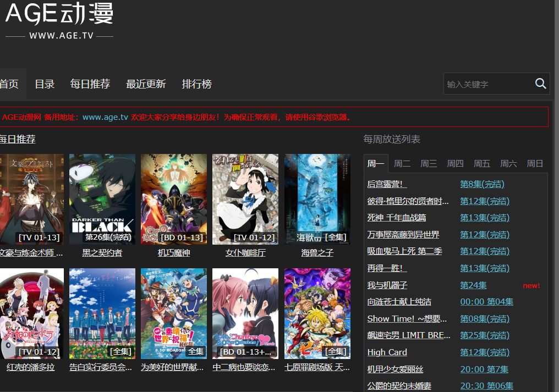This screenshot has height=392, width=559.
Task: Click the 女仆咖啡厅 title link
Action: coord(245,253)
